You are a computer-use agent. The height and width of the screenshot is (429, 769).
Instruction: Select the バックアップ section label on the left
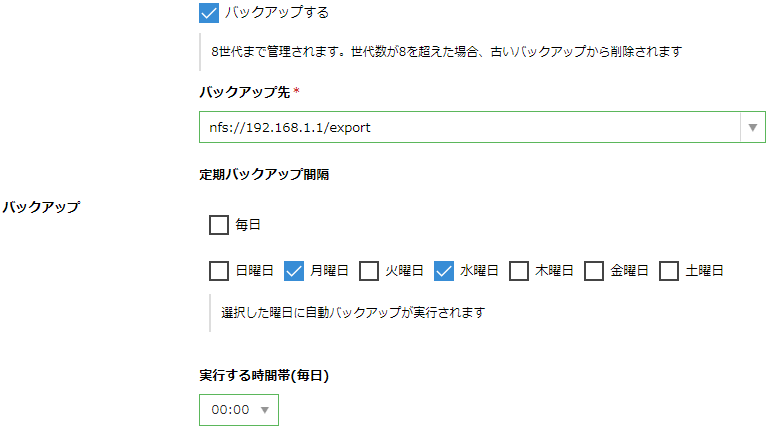click(41, 207)
